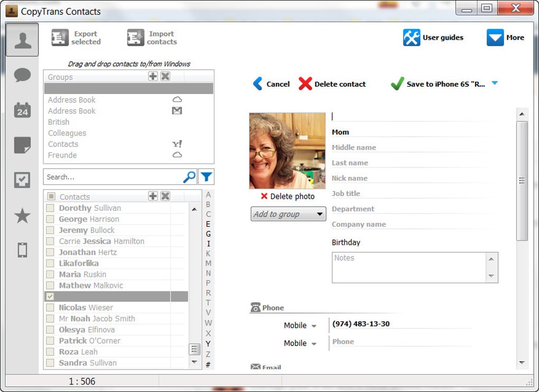
Task: Open User guides tools icon
Action: 412,38
